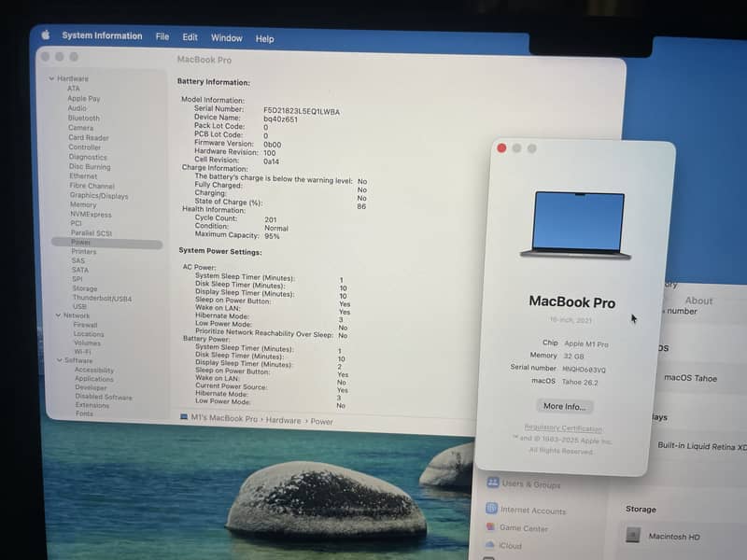Click the More Info... button
The image size is (747, 560).
[x=566, y=406]
